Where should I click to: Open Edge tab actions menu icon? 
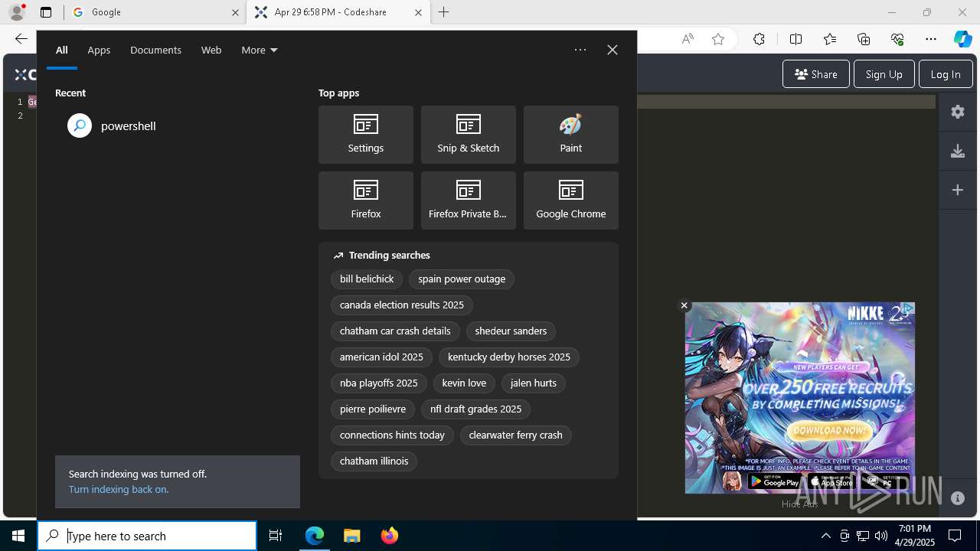(46, 12)
